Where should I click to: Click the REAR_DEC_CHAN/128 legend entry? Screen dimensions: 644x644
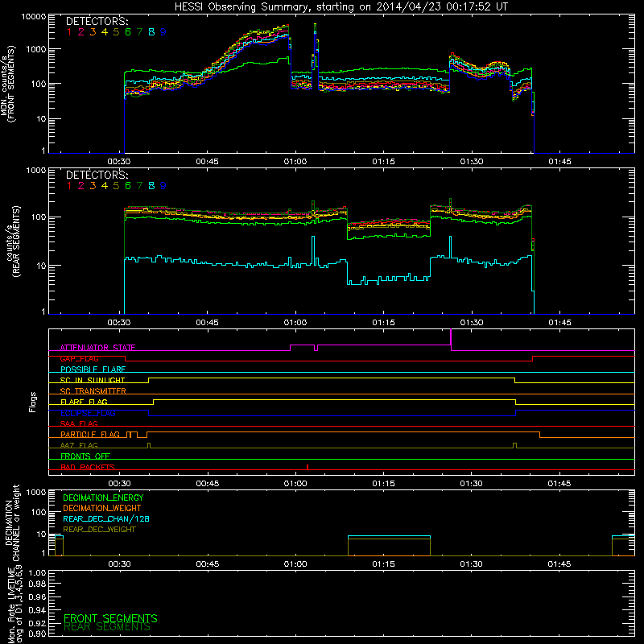[x=106, y=518]
